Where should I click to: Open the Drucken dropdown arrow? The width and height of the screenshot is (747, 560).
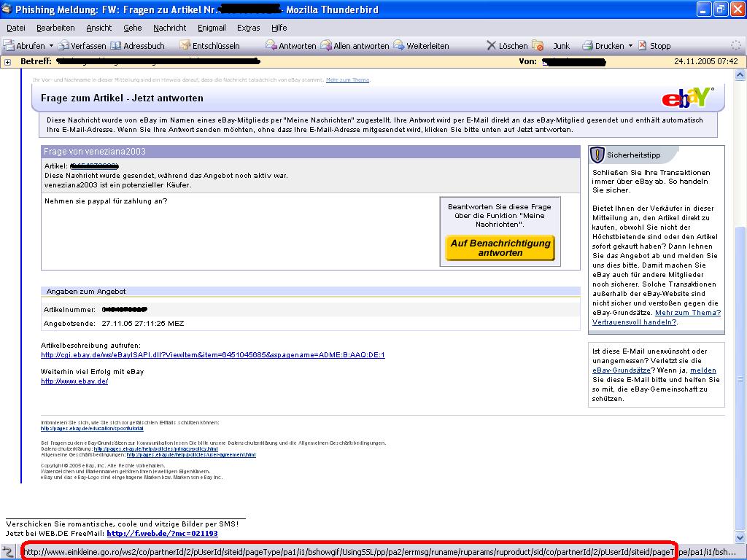pyautogui.click(x=630, y=46)
